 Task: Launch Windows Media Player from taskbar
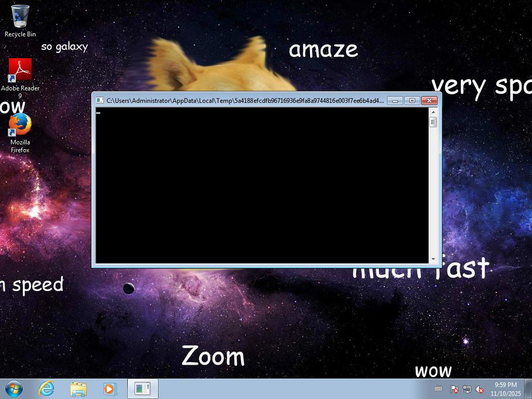click(110, 389)
